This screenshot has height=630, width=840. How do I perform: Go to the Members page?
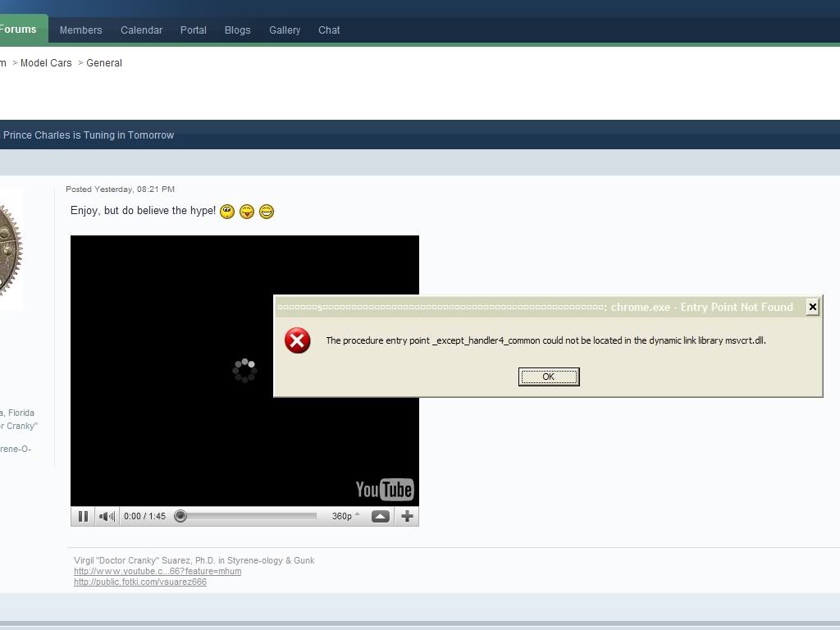point(81,30)
